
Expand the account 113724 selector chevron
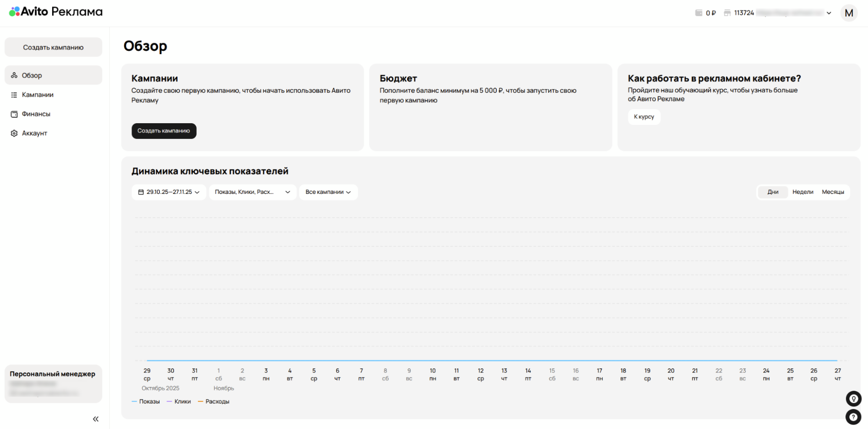click(829, 13)
